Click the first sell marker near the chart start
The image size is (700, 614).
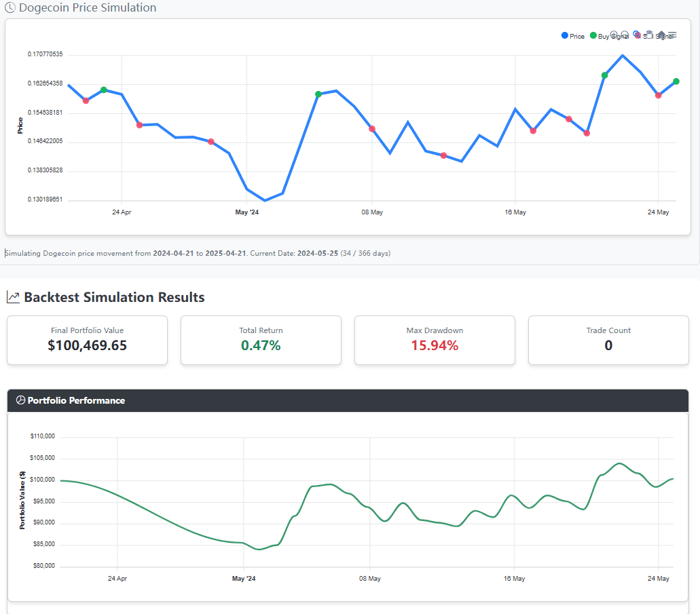86,101
